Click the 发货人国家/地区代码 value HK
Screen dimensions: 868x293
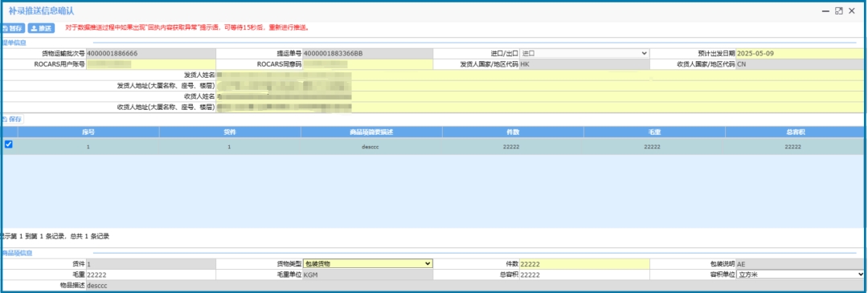click(x=584, y=64)
